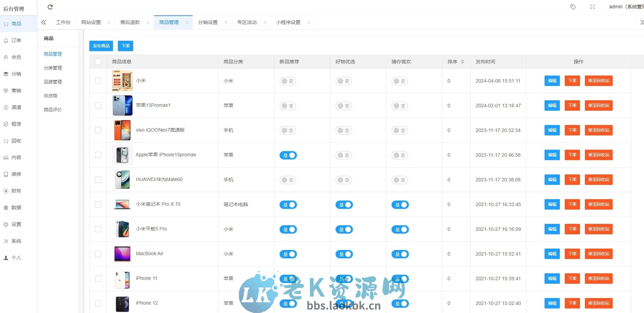
Task: Turn off 好物优选 for 小米平板5 Pro
Action: tap(344, 229)
